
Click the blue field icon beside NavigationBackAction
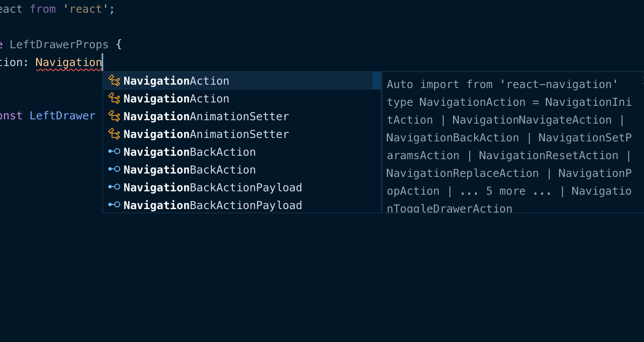[x=114, y=152]
